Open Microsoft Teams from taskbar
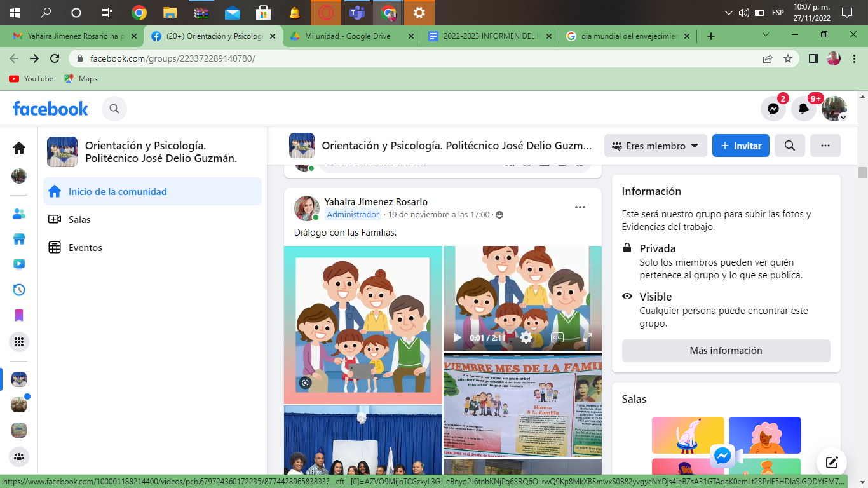 click(357, 12)
